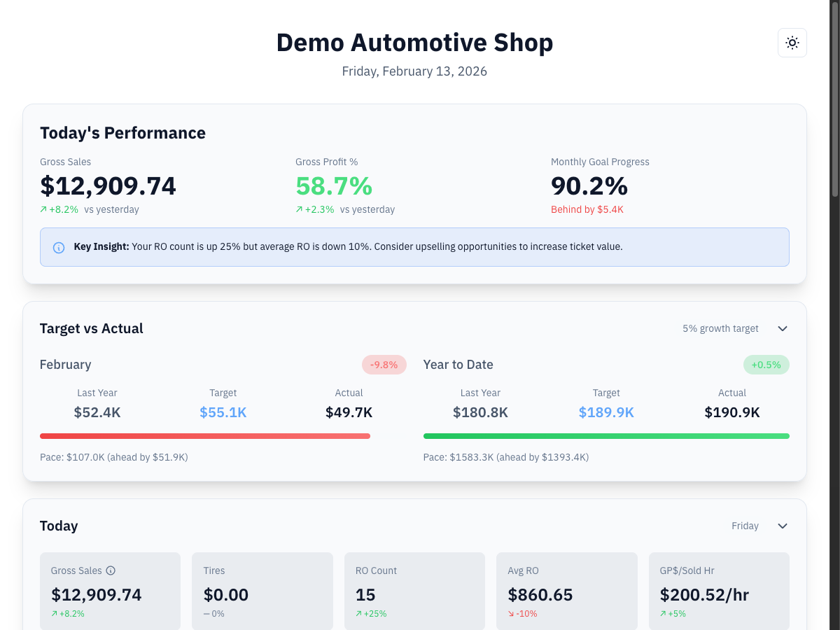The width and height of the screenshot is (840, 630).
Task: Click the Pace ahead by $51.9K text
Action: click(x=114, y=456)
